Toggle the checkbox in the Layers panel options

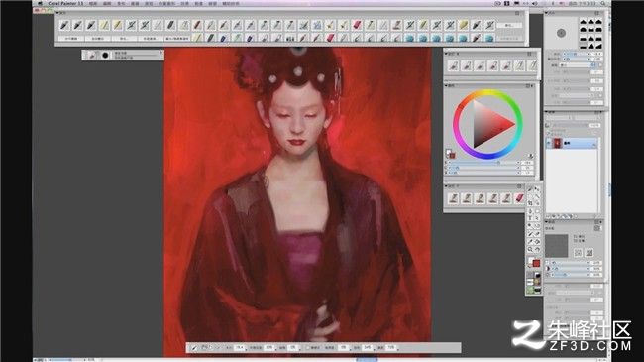click(x=548, y=134)
